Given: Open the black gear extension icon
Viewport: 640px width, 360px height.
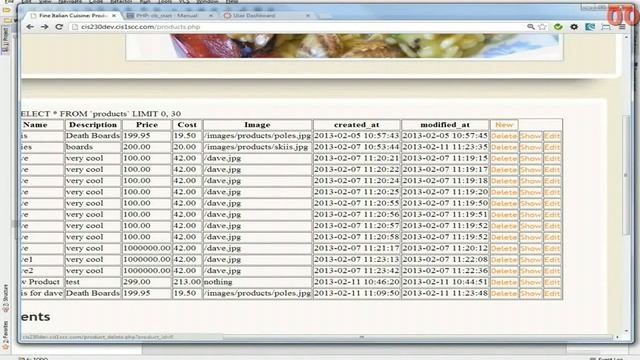Looking at the screenshot, I should (574, 27).
